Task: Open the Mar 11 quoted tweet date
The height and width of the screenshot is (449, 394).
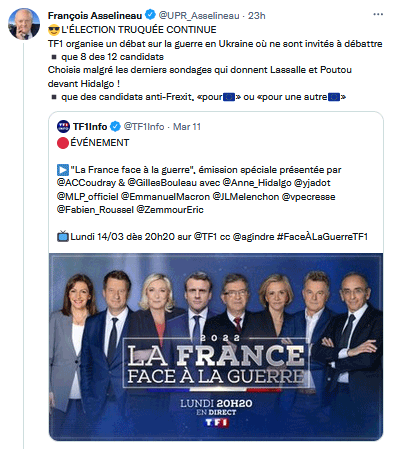Action: [187, 127]
